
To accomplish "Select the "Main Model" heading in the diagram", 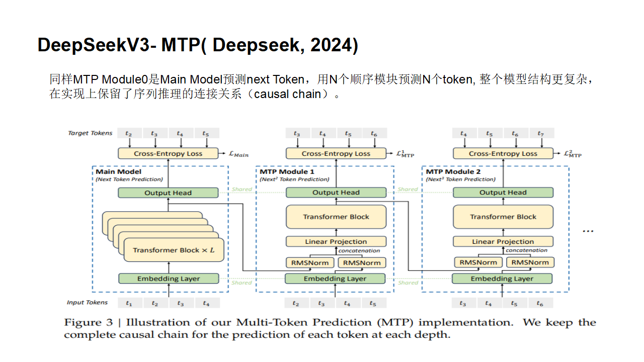I will click(119, 172).
